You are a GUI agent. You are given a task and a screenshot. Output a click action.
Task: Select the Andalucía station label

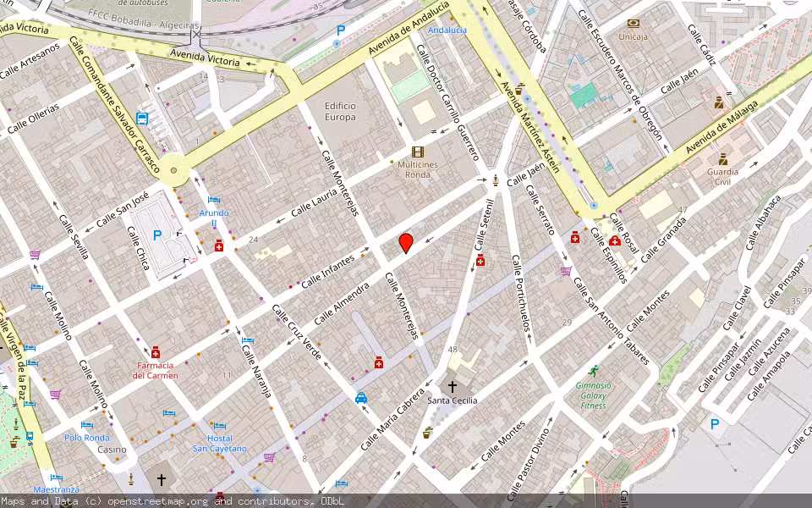click(x=447, y=30)
